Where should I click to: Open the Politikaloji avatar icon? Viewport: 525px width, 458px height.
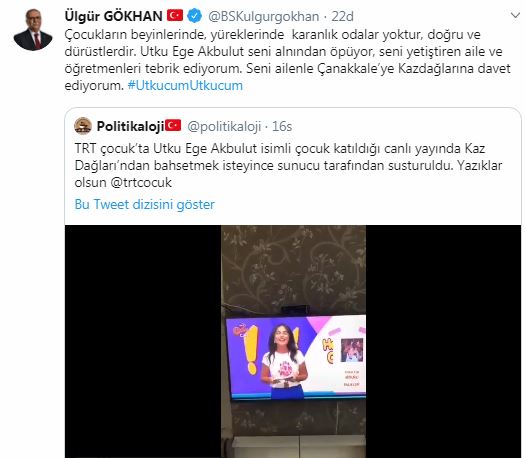[x=83, y=126]
